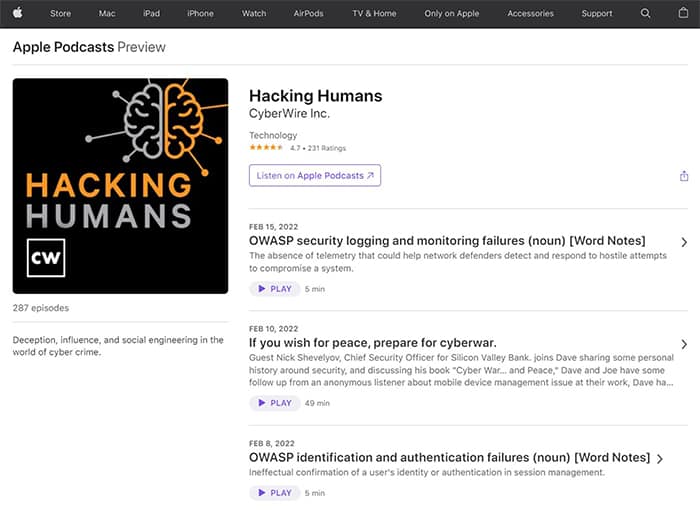Play the OWASP identification and authentication episode
This screenshot has width=700, height=512.
tap(275, 493)
